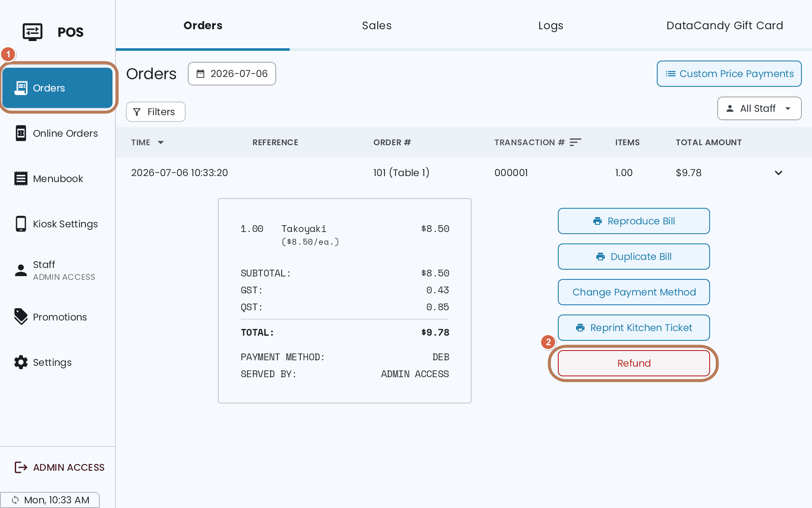Toggle the TIME column sort arrow

(x=161, y=142)
